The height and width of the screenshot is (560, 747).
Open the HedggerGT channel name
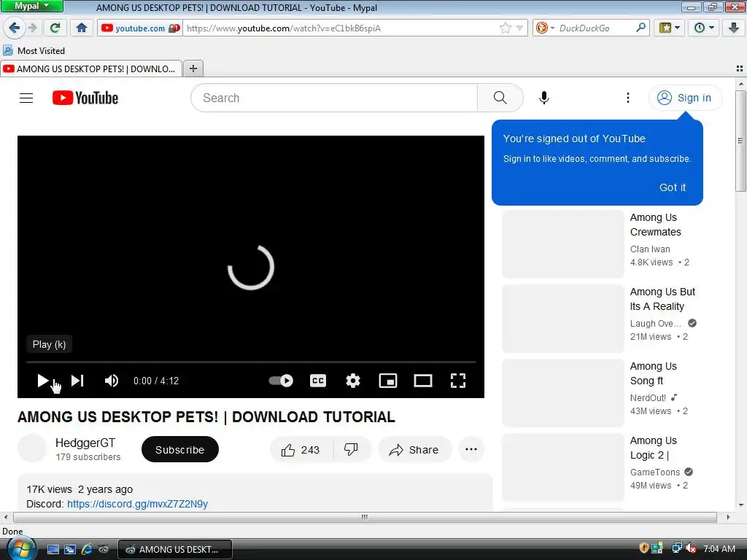(85, 443)
